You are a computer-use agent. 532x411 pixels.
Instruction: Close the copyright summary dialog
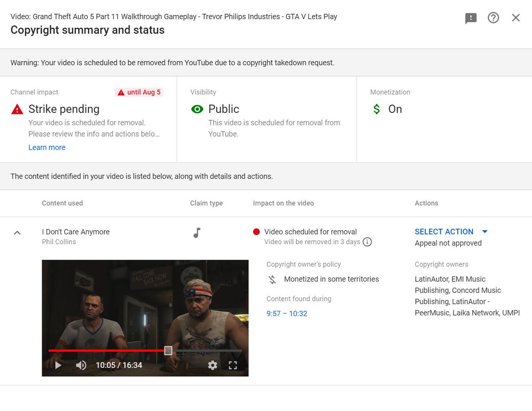click(516, 18)
